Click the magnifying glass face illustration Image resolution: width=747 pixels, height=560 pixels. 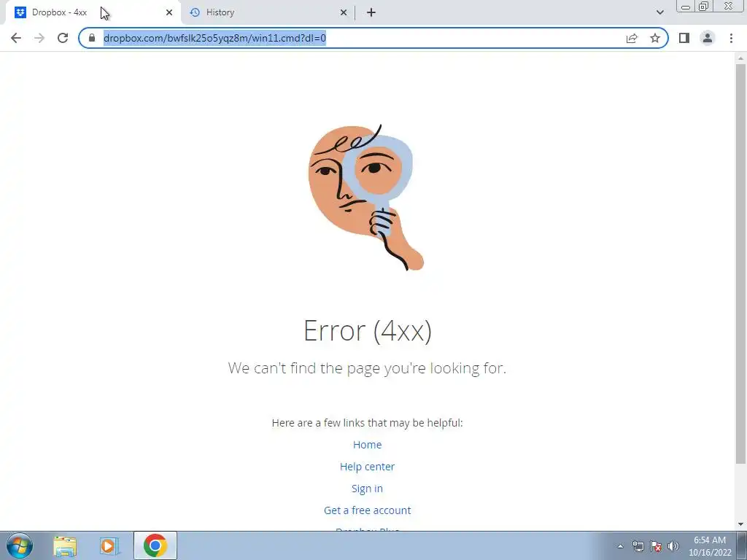366,197
